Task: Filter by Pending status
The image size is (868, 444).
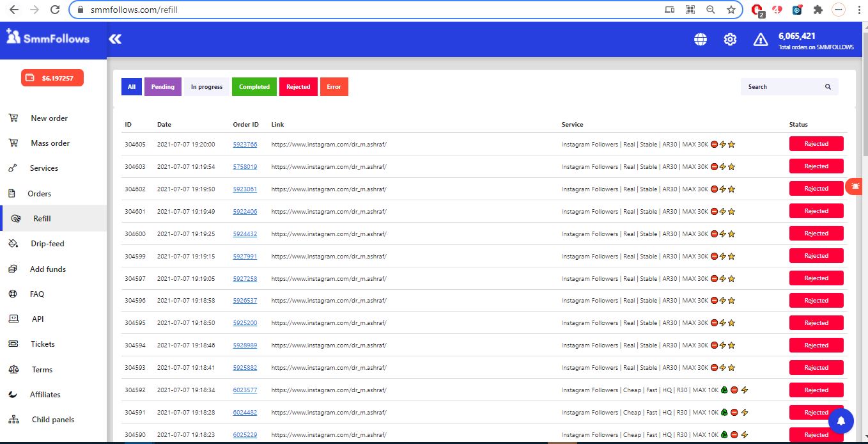Action: 163,87
